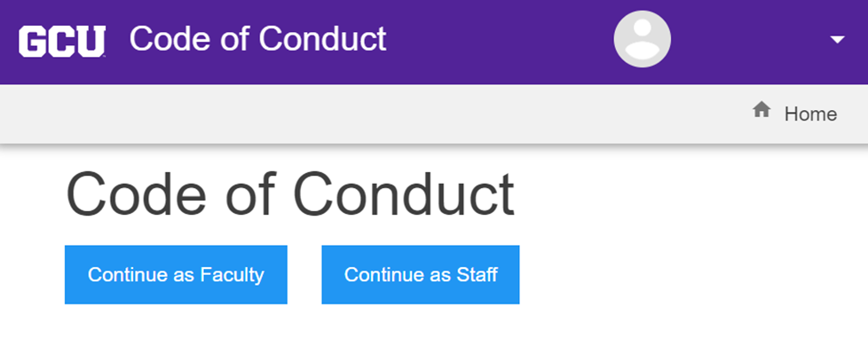Viewport: 868px width, 347px height.
Task: Show the user menu from the triangle arrow
Action: point(838,39)
